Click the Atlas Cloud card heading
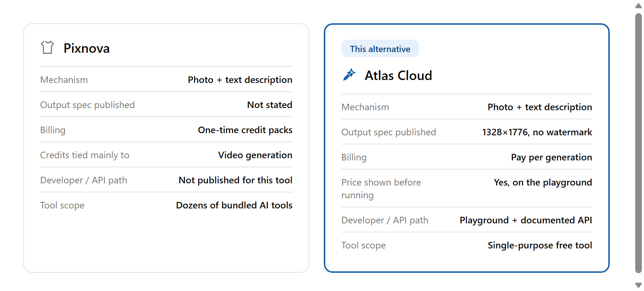This screenshot has height=291, width=644. tap(398, 76)
